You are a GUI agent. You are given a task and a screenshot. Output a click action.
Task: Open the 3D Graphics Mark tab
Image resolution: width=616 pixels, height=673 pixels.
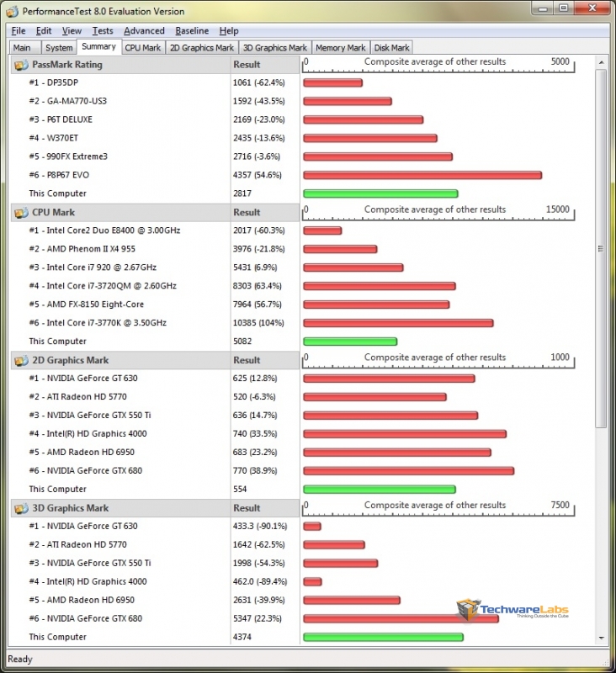[274, 48]
